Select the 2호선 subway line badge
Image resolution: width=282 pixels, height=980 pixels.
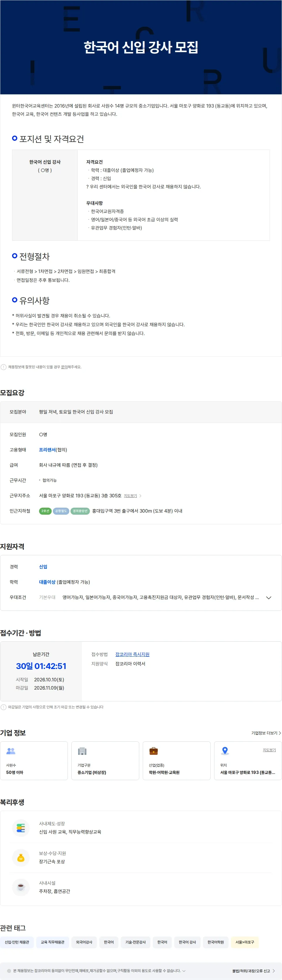coord(45,511)
